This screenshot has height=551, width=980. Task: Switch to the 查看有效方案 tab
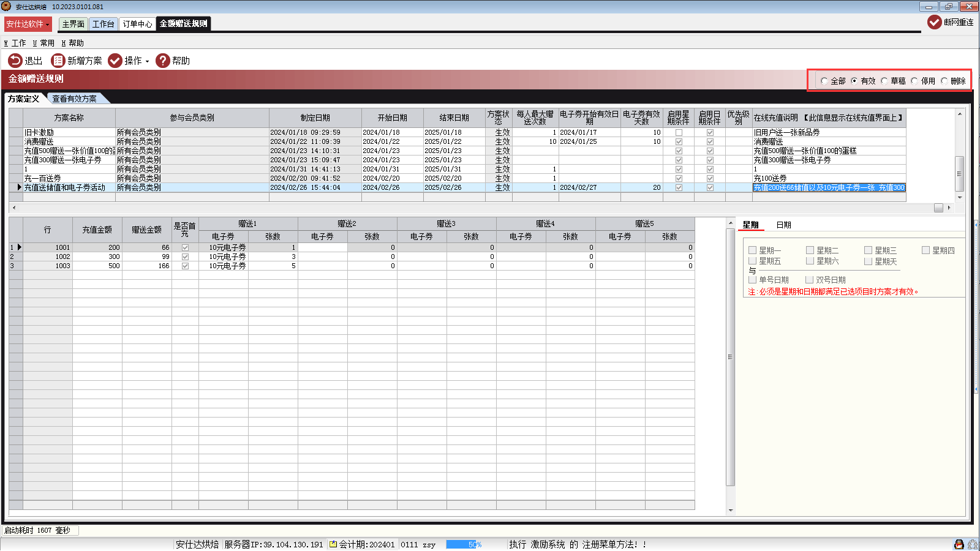coord(74,99)
